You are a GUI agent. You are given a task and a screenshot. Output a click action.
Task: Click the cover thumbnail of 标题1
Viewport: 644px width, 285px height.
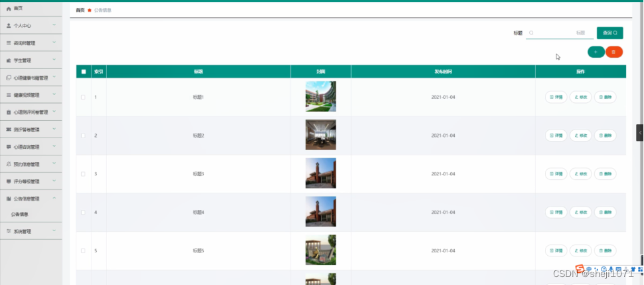click(321, 96)
